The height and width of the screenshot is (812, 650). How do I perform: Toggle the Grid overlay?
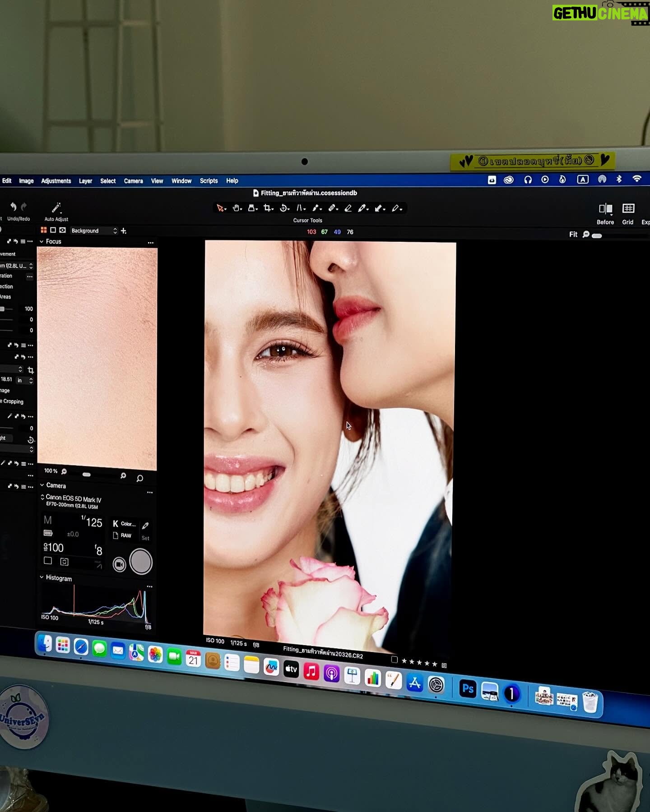tap(628, 208)
